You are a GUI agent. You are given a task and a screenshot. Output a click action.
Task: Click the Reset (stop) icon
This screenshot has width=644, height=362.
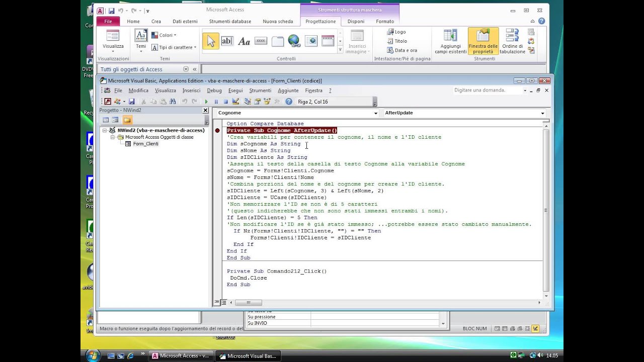(x=225, y=102)
